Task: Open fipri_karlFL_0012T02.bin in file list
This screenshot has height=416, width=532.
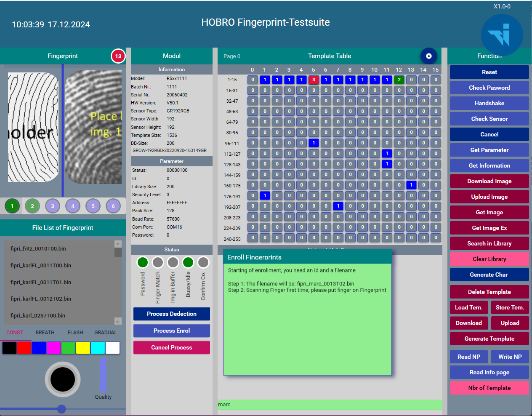Action: coord(41,299)
